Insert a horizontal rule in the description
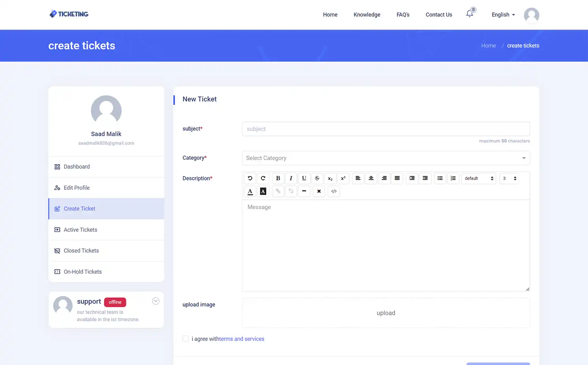Viewport: 588px width, 365px height. (304, 191)
